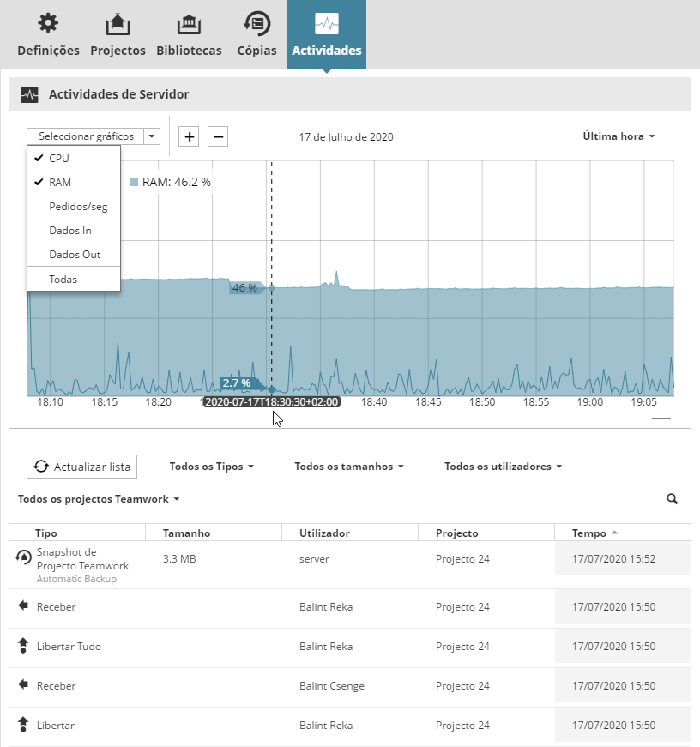Uncheck the CPU graph option
This screenshot has height=747, width=700.
(x=59, y=159)
